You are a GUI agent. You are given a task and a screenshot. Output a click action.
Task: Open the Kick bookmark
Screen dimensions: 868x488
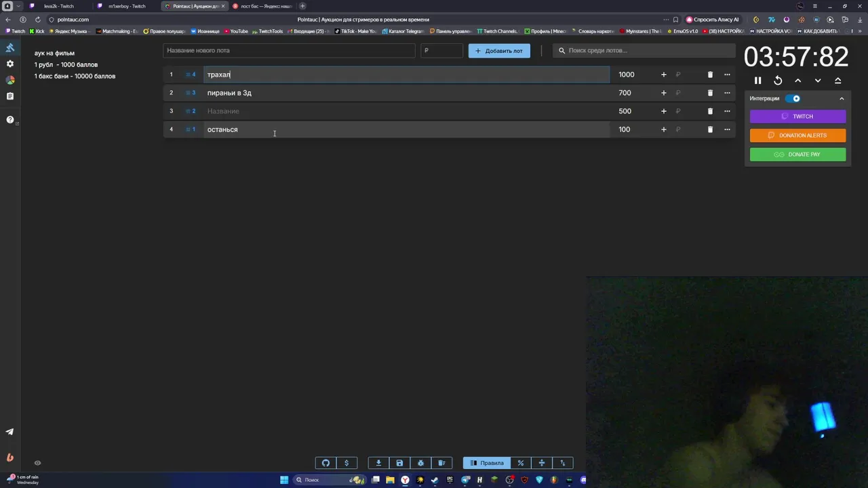pyautogui.click(x=37, y=31)
